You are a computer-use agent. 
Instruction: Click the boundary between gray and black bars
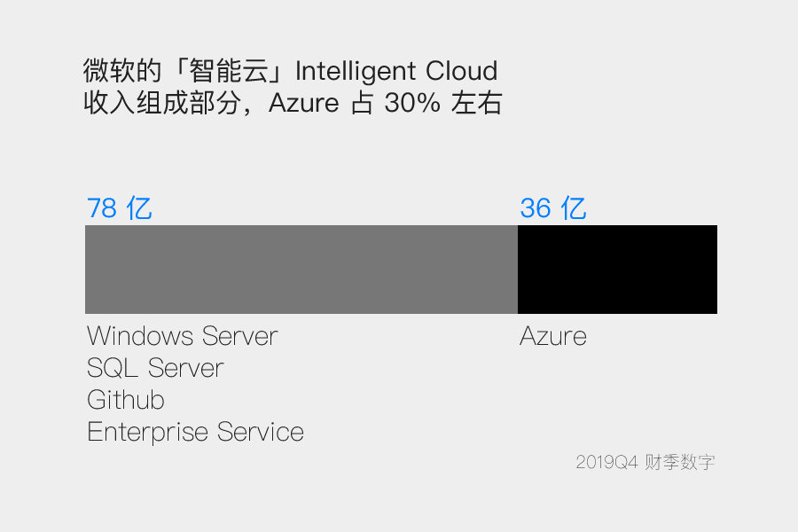518,270
